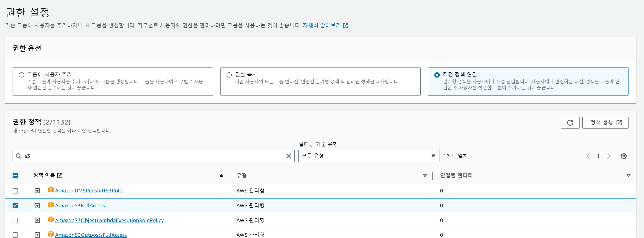Click the search magnifier icon
This screenshot has width=644, height=238.
(x=18, y=156)
